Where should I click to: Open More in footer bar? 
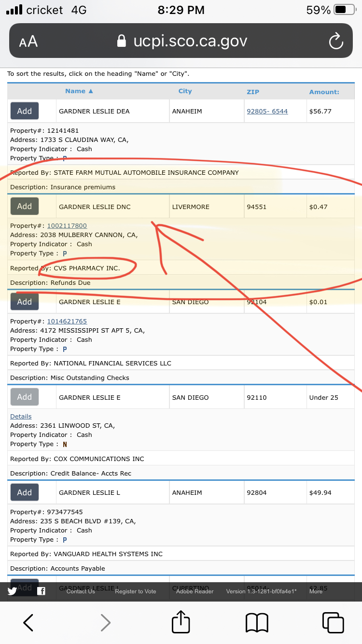316,591
